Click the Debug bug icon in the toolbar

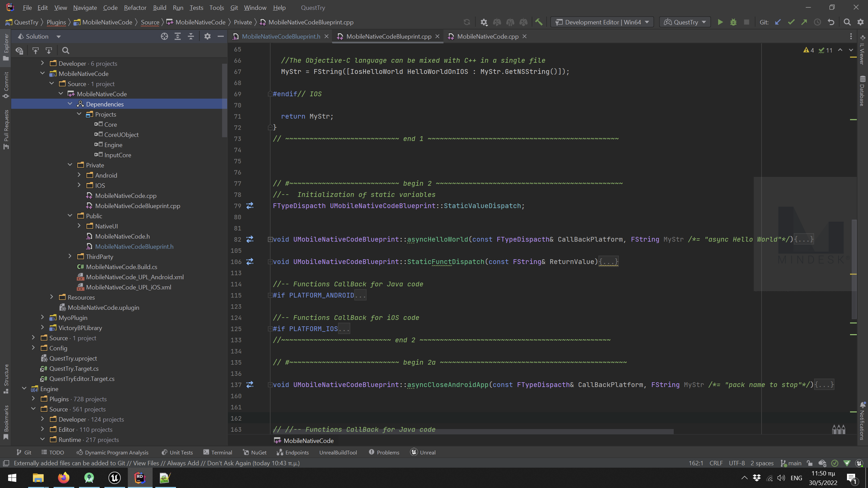(x=733, y=22)
